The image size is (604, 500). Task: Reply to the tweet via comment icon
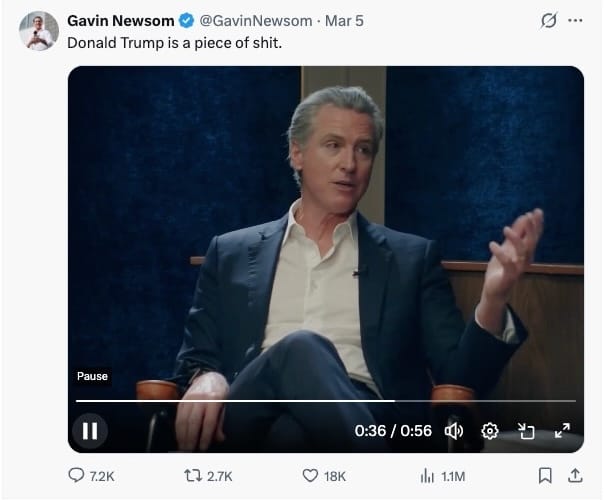click(77, 476)
